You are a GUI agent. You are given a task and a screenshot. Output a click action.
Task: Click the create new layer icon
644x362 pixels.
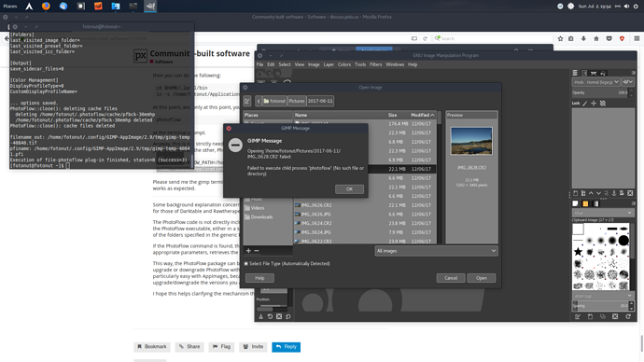coord(576,193)
